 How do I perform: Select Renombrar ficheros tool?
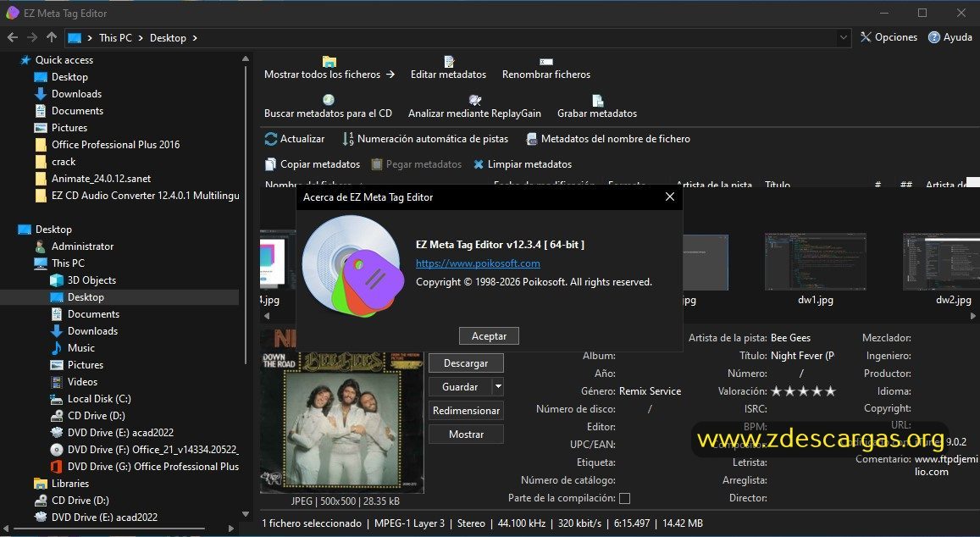pyautogui.click(x=546, y=68)
